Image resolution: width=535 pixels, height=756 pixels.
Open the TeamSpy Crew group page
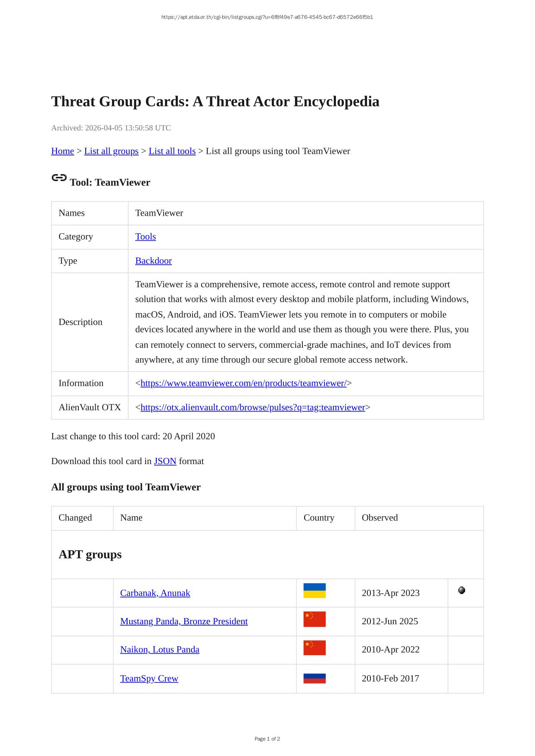(149, 679)
